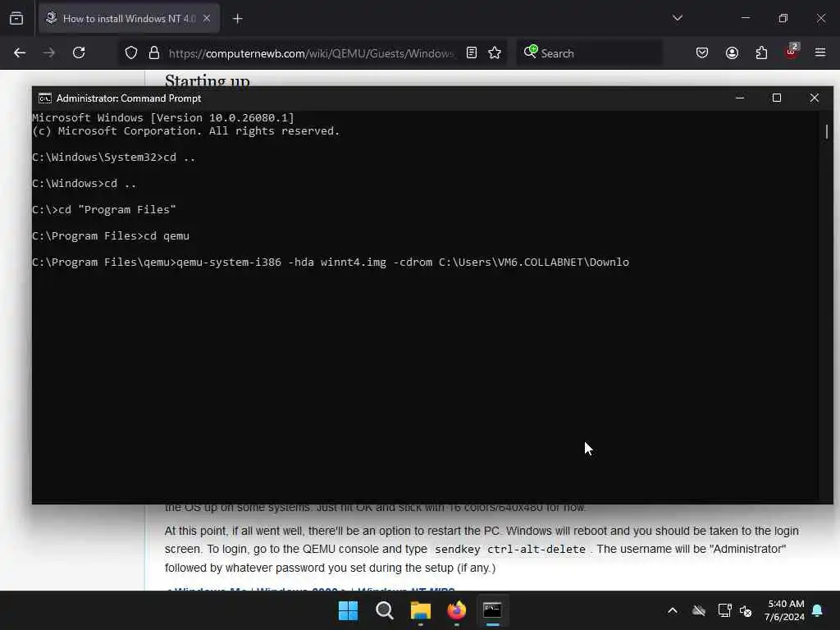Open Extensions puzzle icon
This screenshot has height=630, width=840.
tap(761, 52)
